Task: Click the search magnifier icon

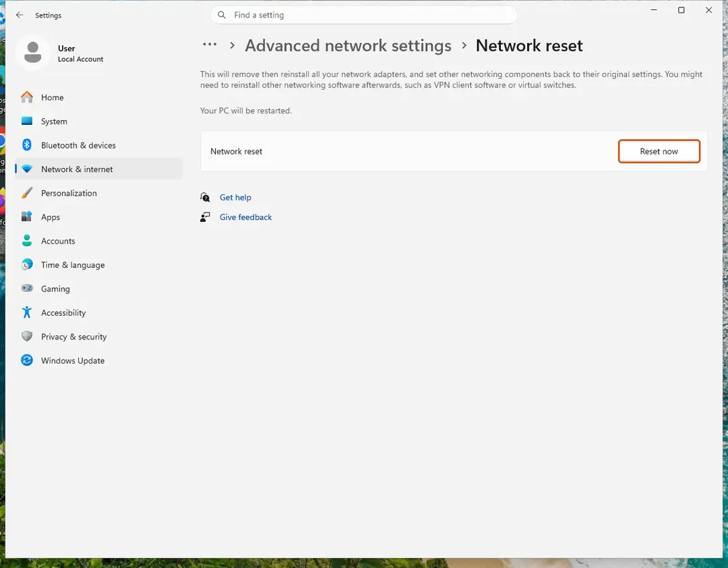Action: pos(222,15)
